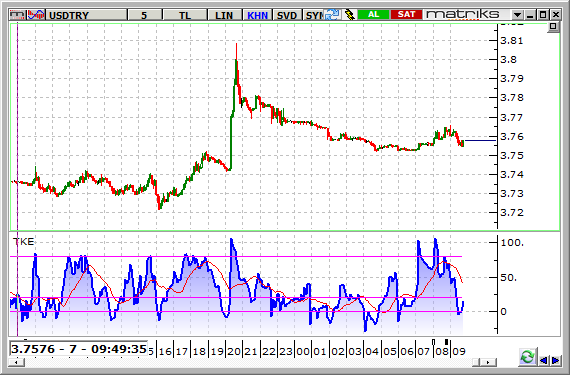Minimize the chart window
Screen dimensions: 570x375
[530, 15]
